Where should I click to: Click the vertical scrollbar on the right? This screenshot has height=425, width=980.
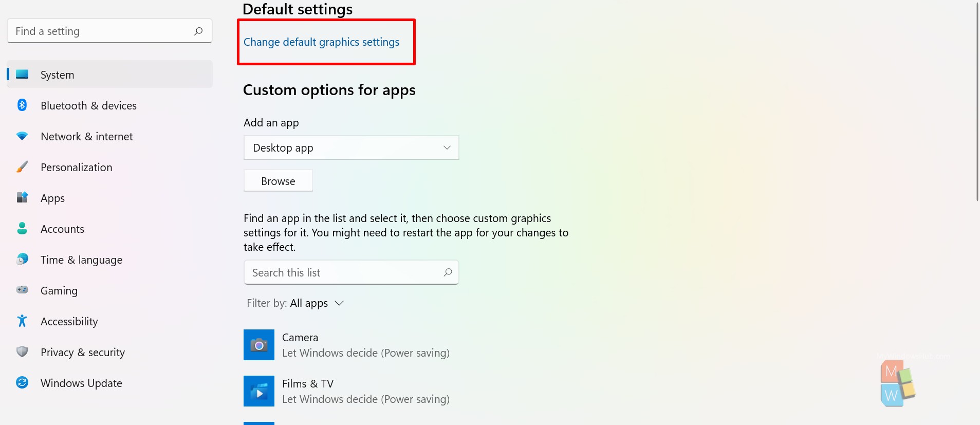977,102
